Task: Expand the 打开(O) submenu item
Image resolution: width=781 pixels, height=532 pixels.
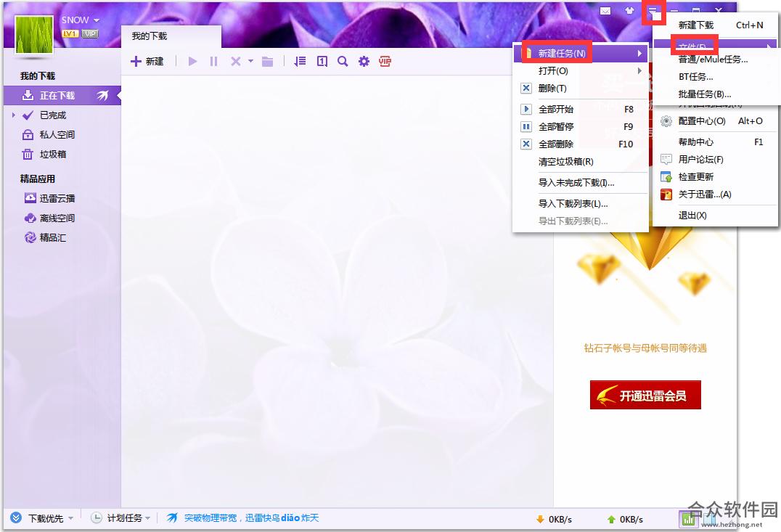Action: pos(581,70)
